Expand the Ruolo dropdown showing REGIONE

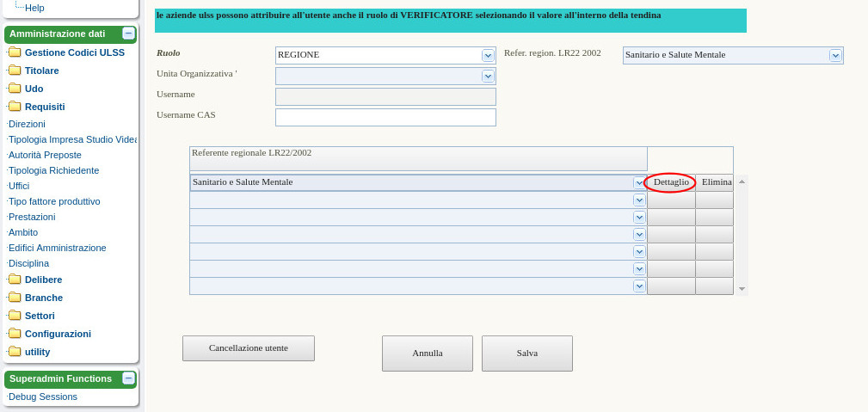point(488,55)
